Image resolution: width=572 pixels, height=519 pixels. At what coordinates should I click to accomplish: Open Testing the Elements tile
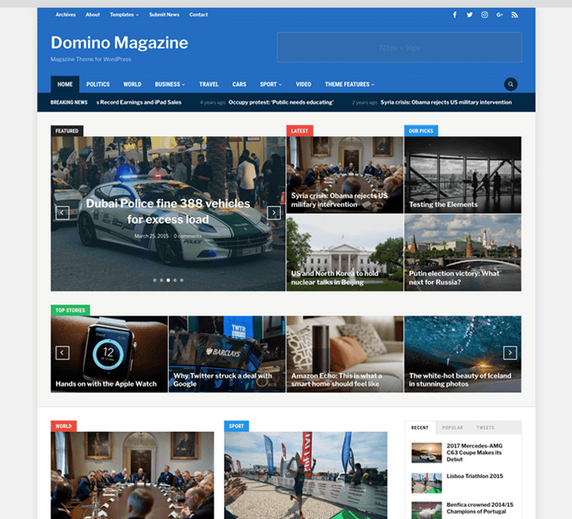[463, 175]
